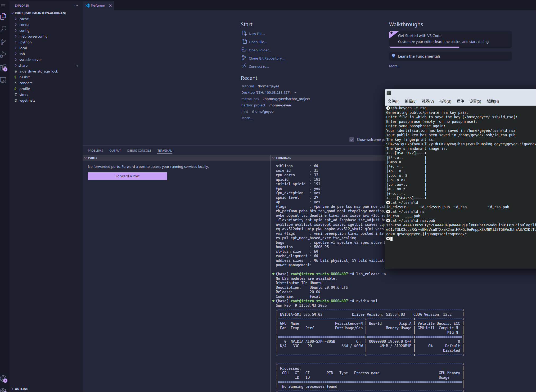Open the Remote Explorer view
This screenshot has width=536, height=392.
point(3,80)
